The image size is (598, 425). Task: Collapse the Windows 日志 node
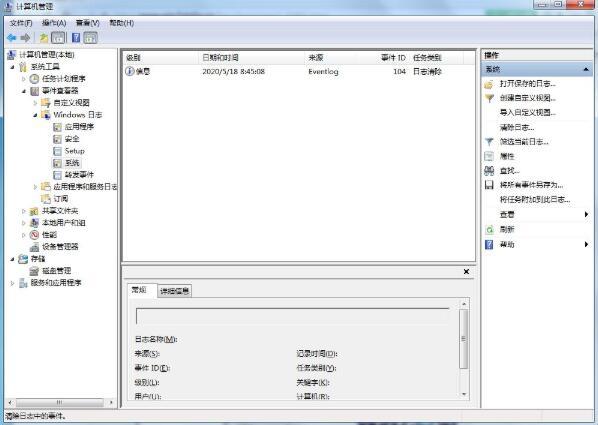(x=35, y=115)
